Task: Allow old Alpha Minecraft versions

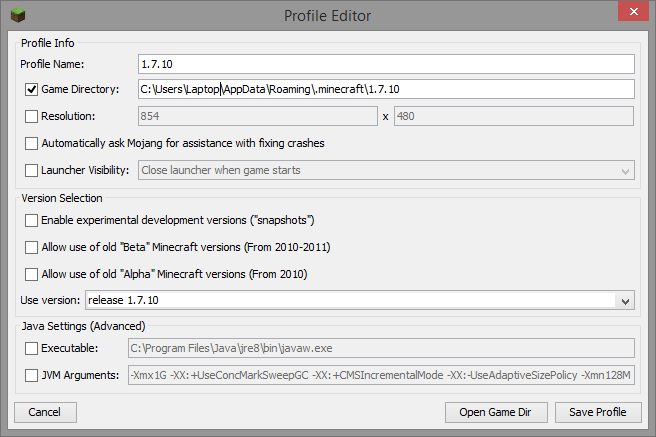Action: tap(32, 273)
